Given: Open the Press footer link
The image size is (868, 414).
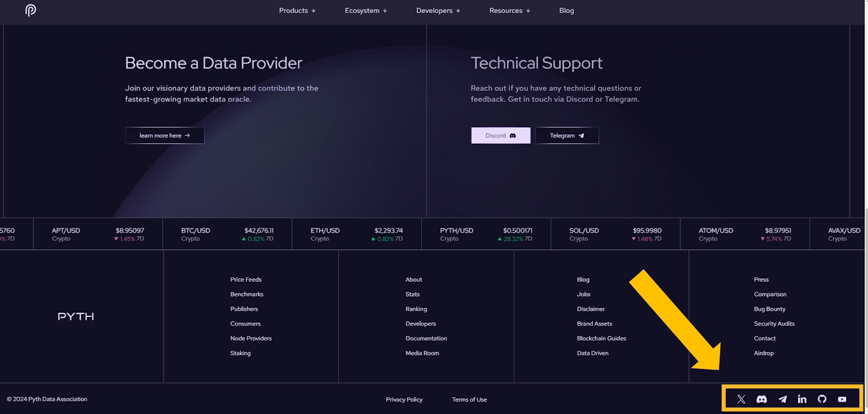Looking at the screenshot, I should (x=761, y=280).
